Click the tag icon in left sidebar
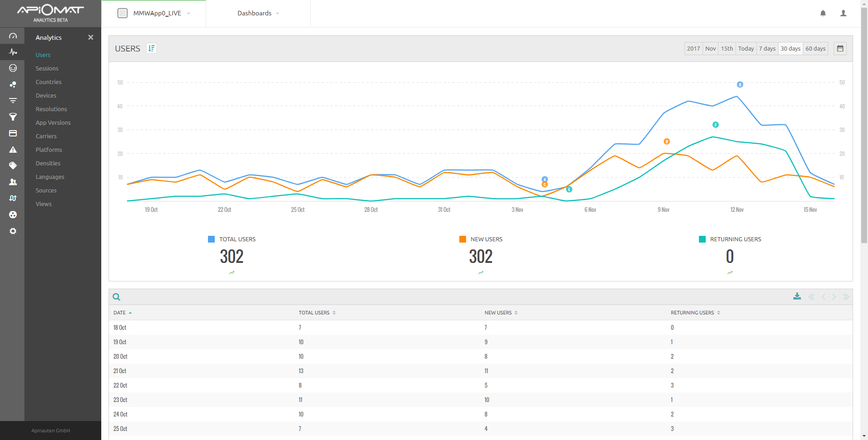Viewport: 868px width, 440px height. 13,165
